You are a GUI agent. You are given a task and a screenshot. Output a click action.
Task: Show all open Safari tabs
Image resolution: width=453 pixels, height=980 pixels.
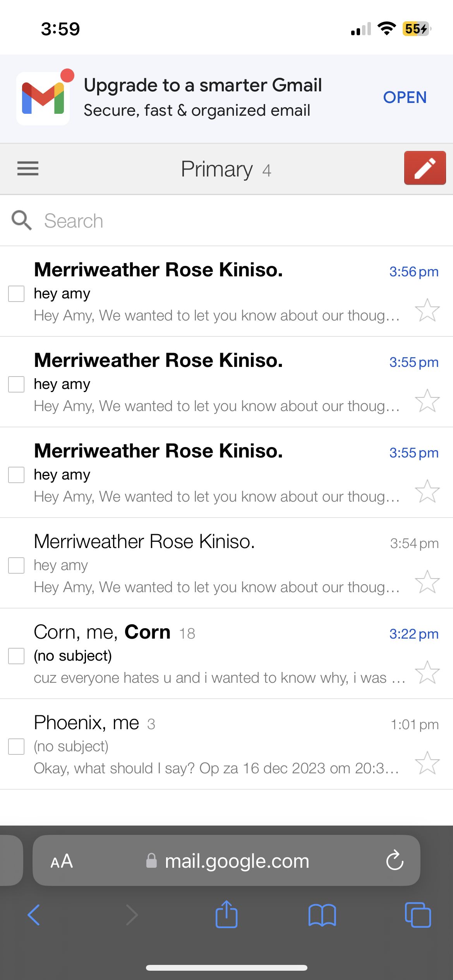(417, 915)
